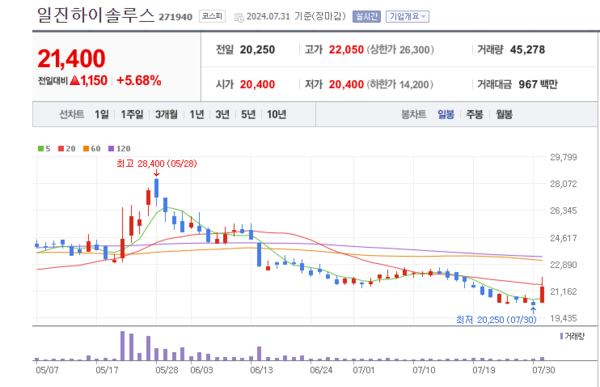Click the 상한가 26,300 text
Screen dimensions: 600x387
click(400, 50)
